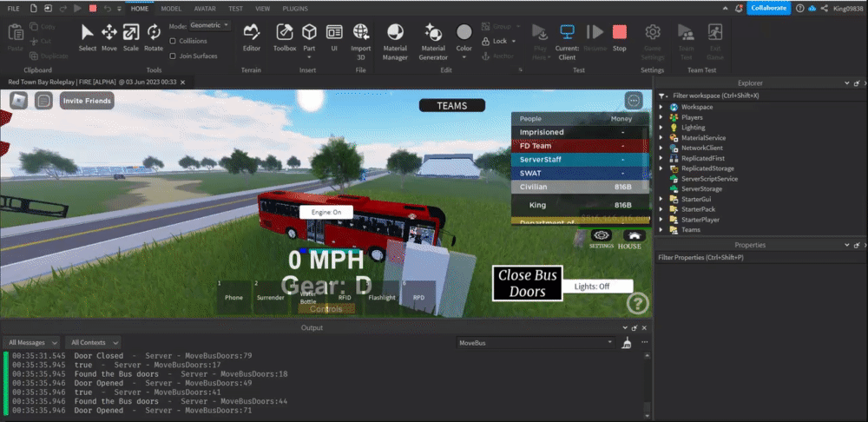The image size is (868, 422).
Task: Click the output filter field showing MoveBus
Action: pyautogui.click(x=536, y=343)
